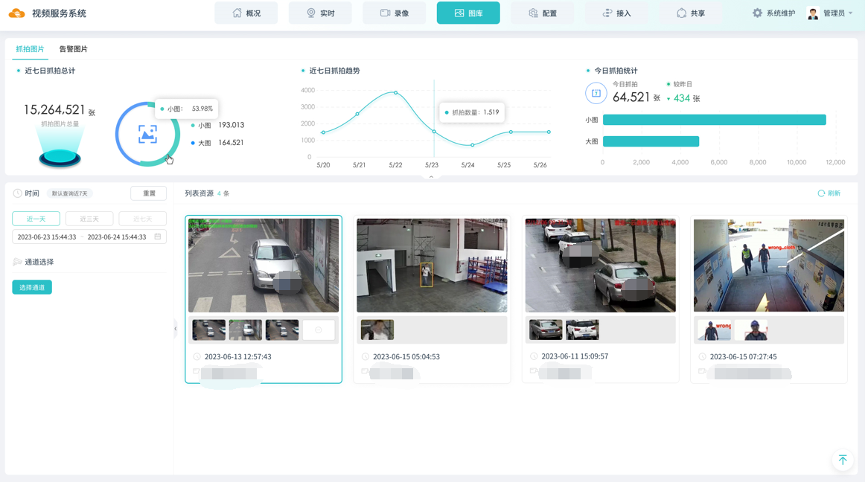Screen dimensions: 868x482
Task: Click the 5/26 data point on trend chart
Action: (x=549, y=132)
